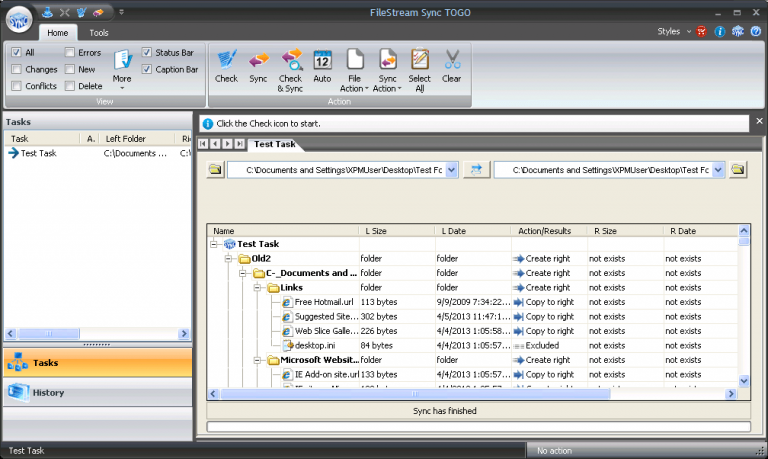
Task: Select the Test Task document tab
Action: point(274,144)
